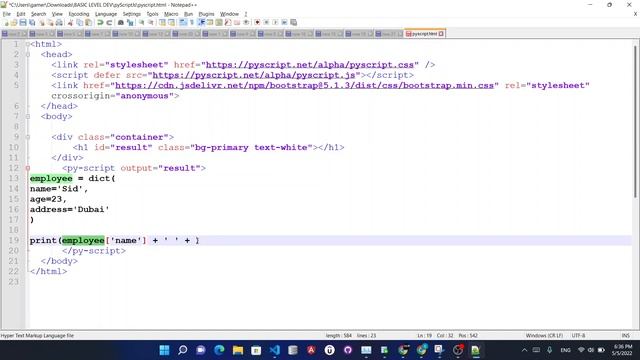
Task: Toggle INS insert mode in status bar
Action: tap(625, 336)
